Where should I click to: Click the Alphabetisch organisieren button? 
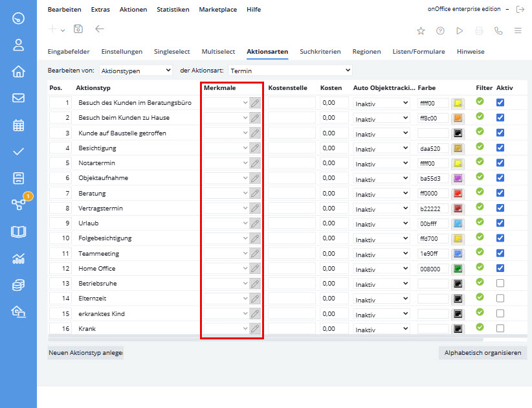pyautogui.click(x=483, y=353)
